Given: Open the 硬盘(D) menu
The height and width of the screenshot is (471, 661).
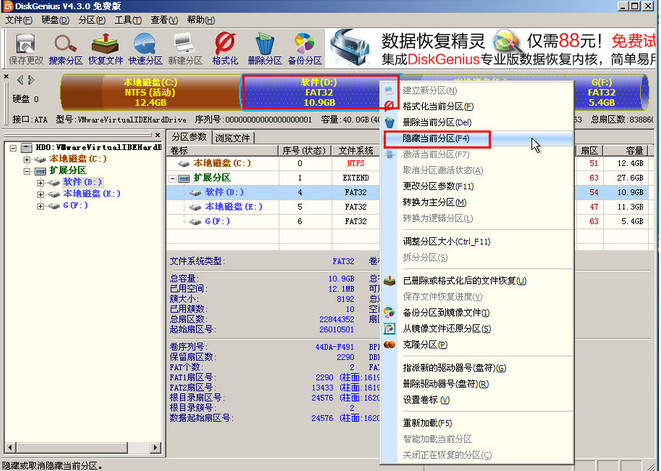Looking at the screenshot, I should (55, 20).
